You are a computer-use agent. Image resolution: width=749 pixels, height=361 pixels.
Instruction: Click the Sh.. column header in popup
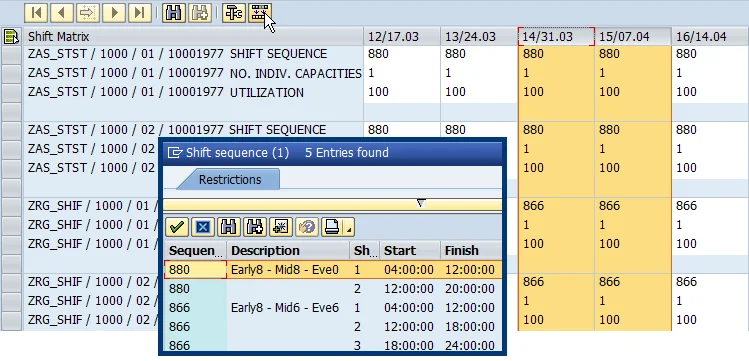[365, 251]
